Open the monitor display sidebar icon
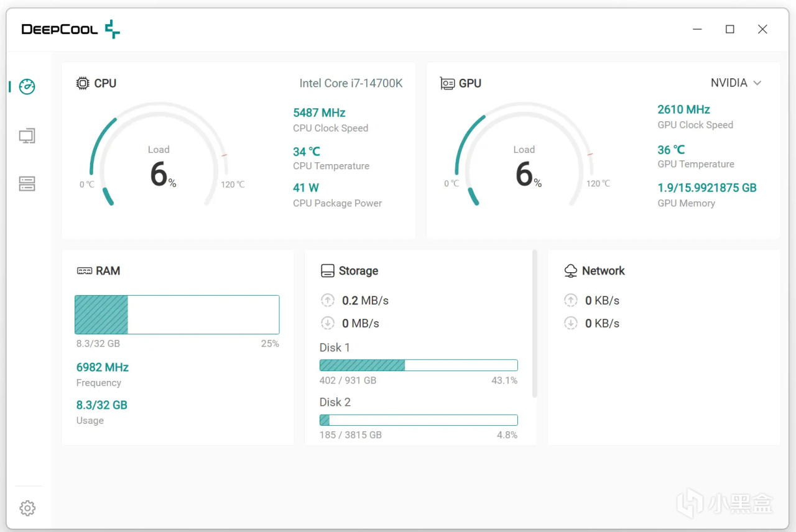 click(x=27, y=135)
